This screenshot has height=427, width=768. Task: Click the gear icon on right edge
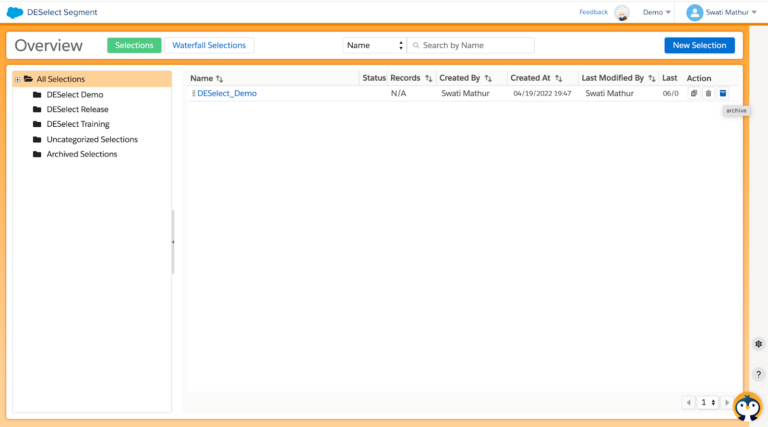click(x=758, y=344)
